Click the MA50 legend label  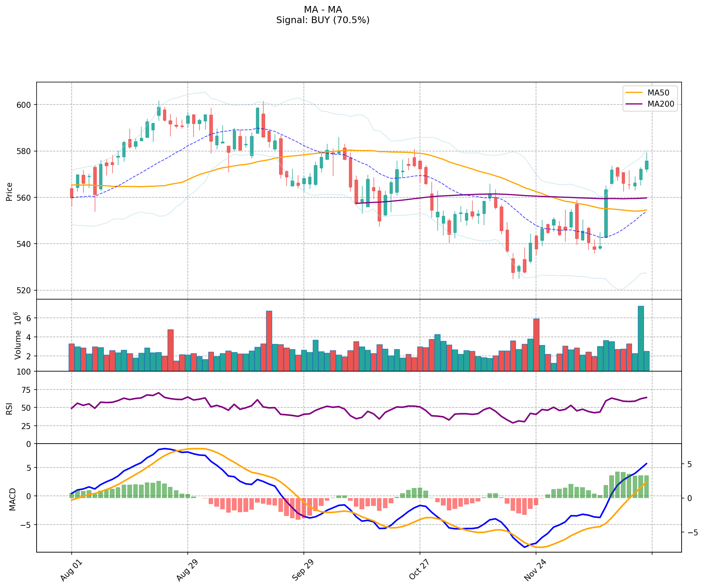(658, 93)
